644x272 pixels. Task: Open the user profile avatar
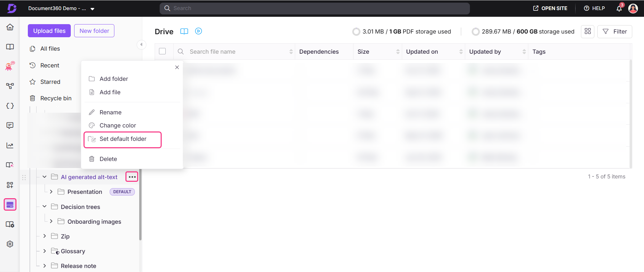click(x=633, y=8)
